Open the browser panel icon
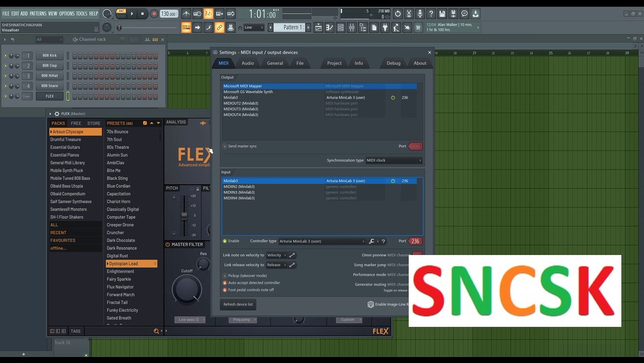Viewport: 644px width, 363px height. coord(363,27)
